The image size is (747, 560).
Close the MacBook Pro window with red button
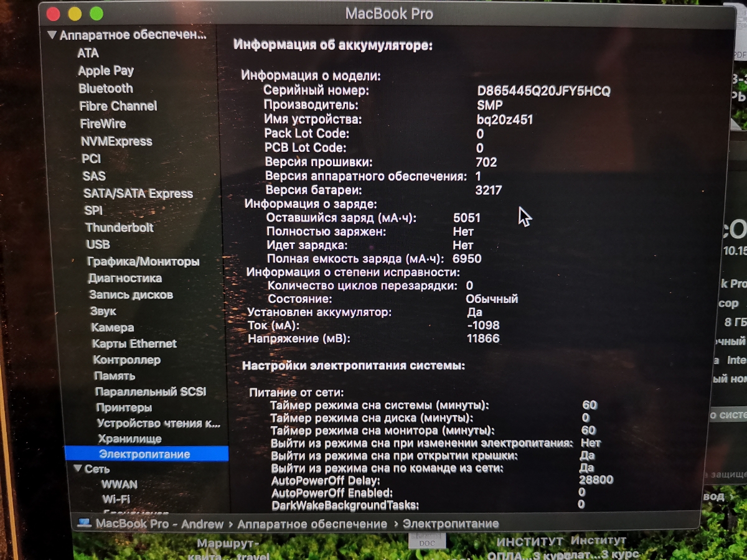click(x=54, y=14)
